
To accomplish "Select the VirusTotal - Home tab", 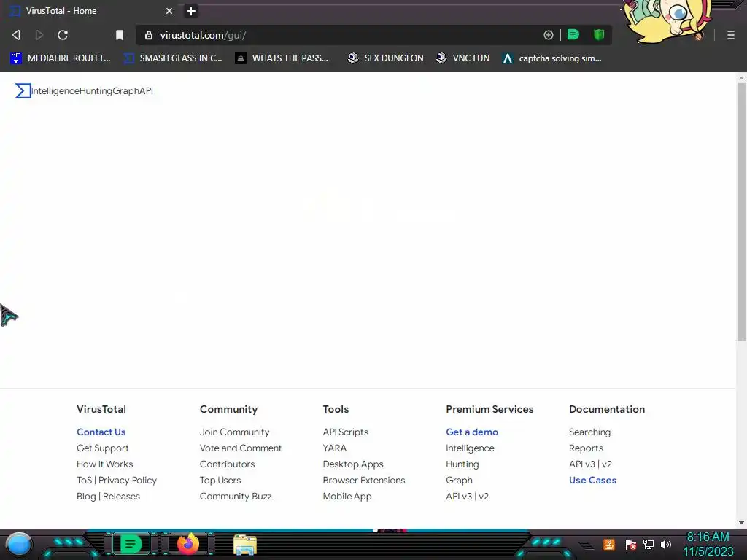I will (90, 11).
